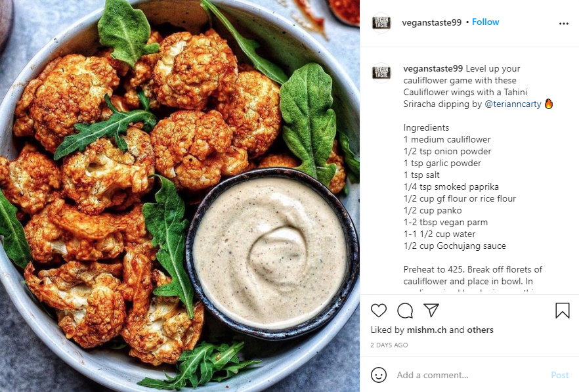Share the post with the paper plane icon
The image size is (579, 392).
point(431,311)
